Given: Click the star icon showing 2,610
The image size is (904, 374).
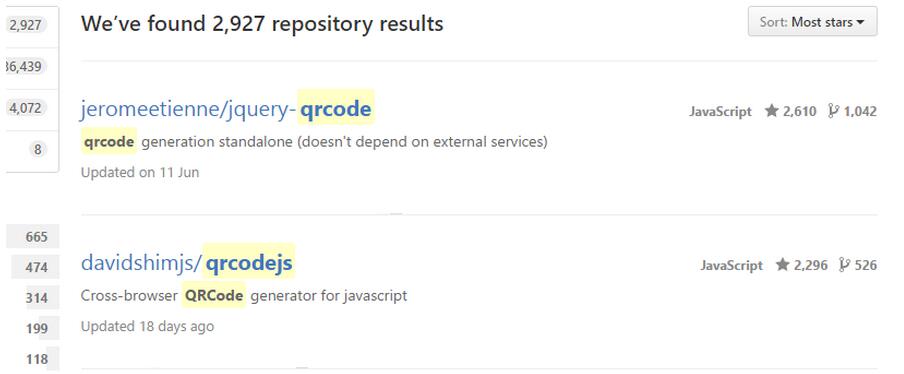Looking at the screenshot, I should 771,111.
